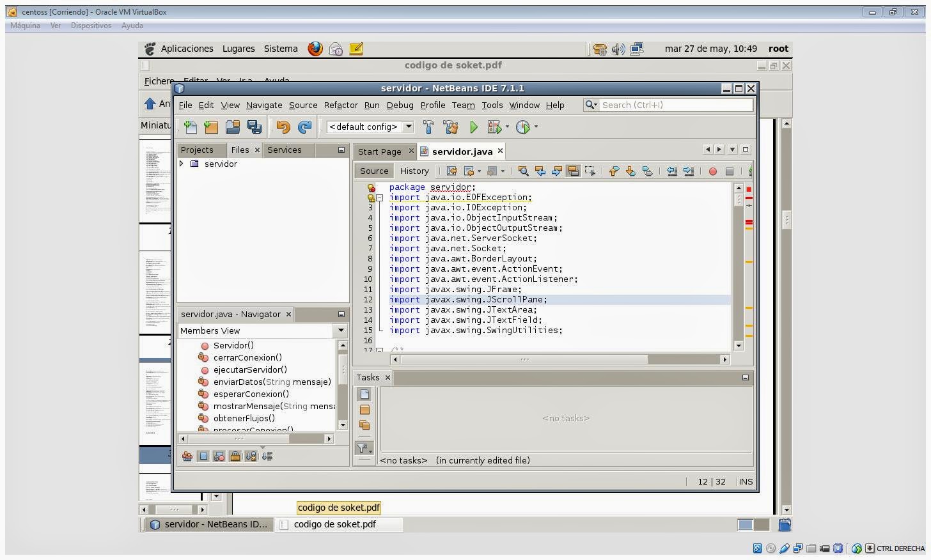Open the Refactor menu
This screenshot has height=560, width=931.
coord(341,105)
